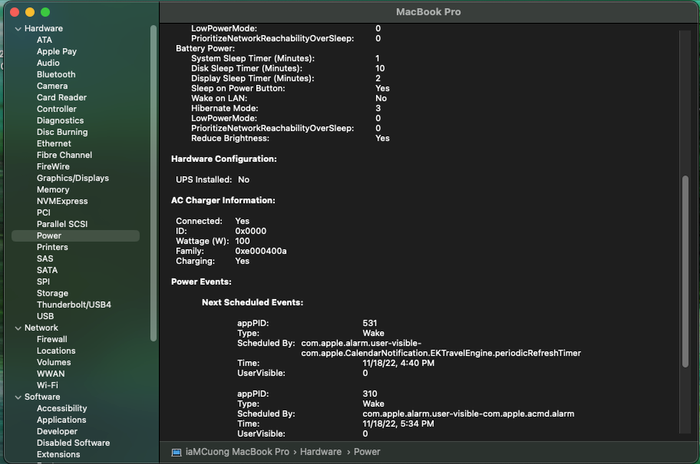This screenshot has height=464, width=700.
Task: Open Disabled Software entry
Action: pos(73,443)
